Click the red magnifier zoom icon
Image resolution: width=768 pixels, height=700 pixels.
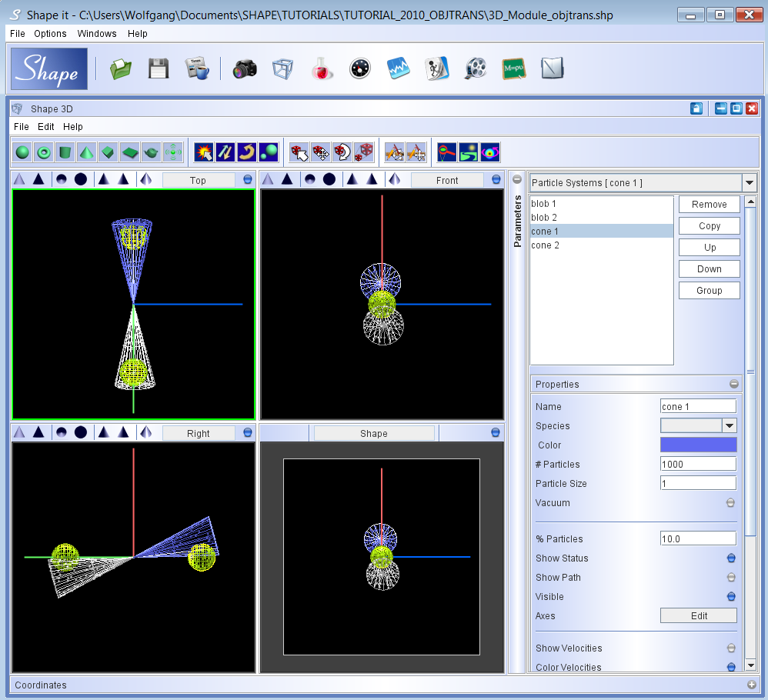446,152
